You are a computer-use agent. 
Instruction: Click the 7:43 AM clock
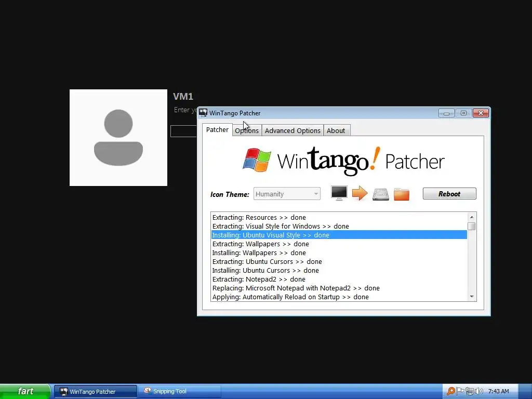pyautogui.click(x=498, y=391)
